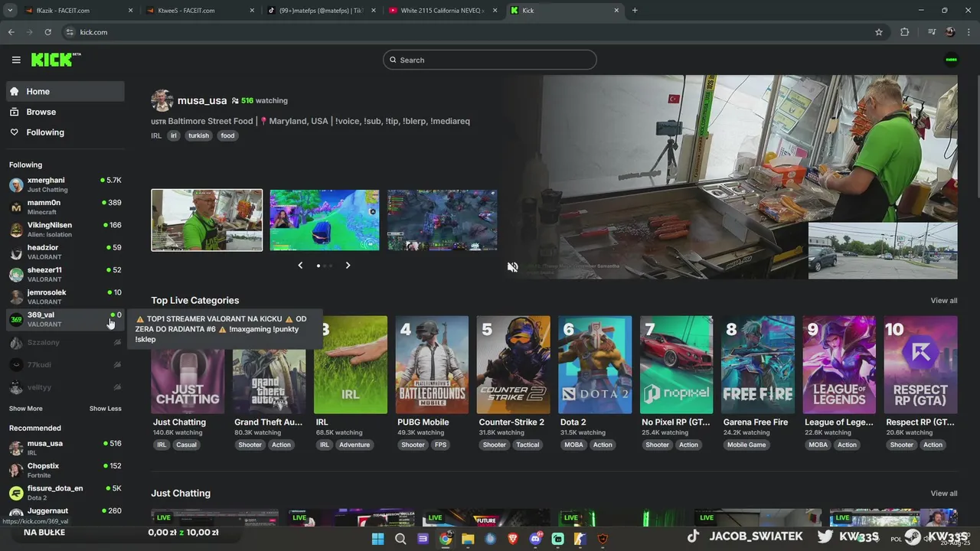This screenshot has width=980, height=551.
Task: Open Discord from the taskbar
Action: (x=535, y=539)
